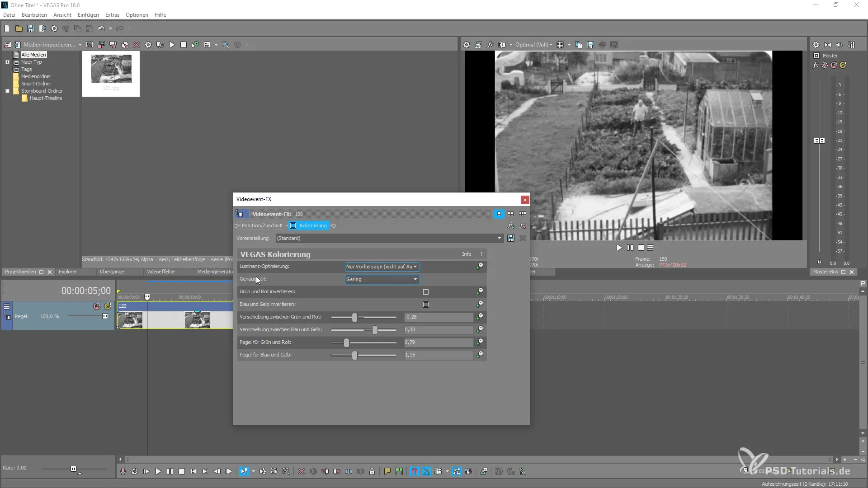
Task: Click Pegel für Grün und Rot value field
Action: point(439,343)
